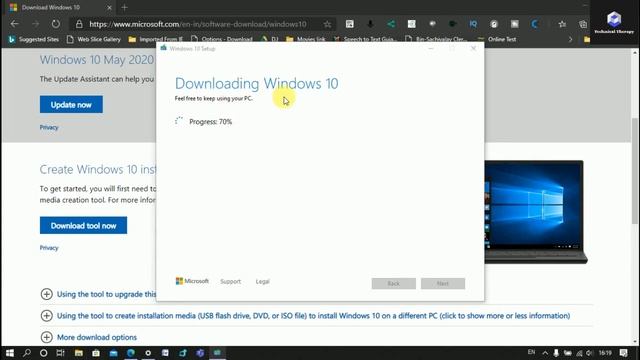Click the green share extension icon
This screenshot has width=640, height=360.
click(391, 24)
